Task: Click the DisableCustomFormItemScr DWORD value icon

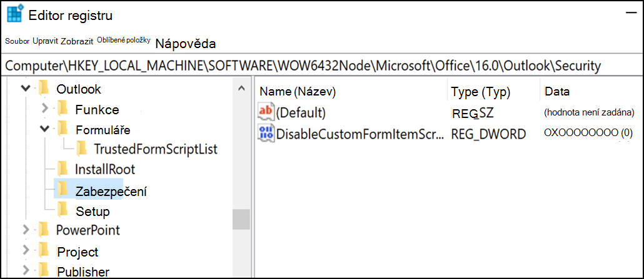Action: tap(266, 134)
